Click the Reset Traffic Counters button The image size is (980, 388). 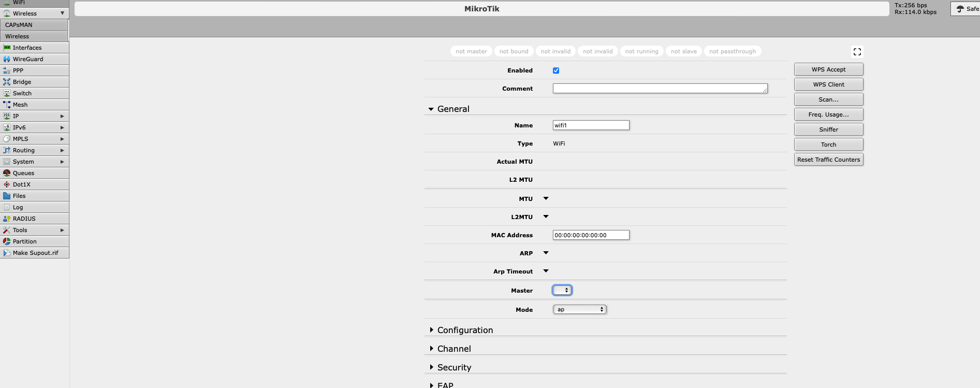828,160
